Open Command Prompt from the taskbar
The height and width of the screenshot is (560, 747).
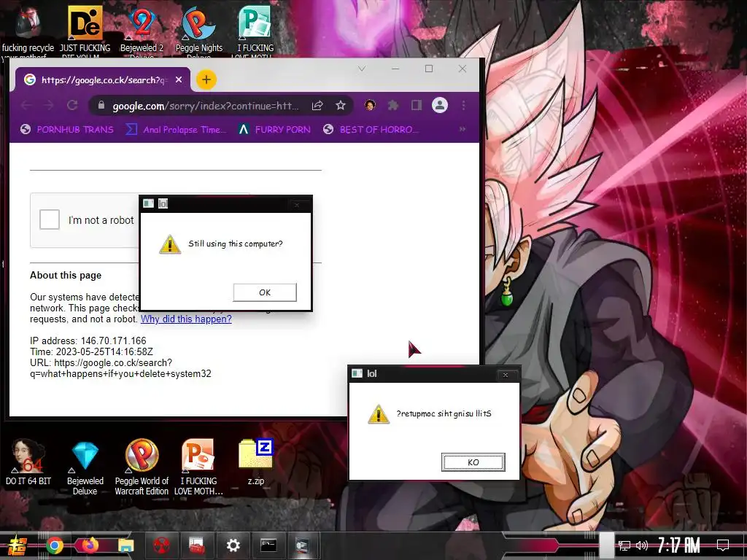coord(268,545)
